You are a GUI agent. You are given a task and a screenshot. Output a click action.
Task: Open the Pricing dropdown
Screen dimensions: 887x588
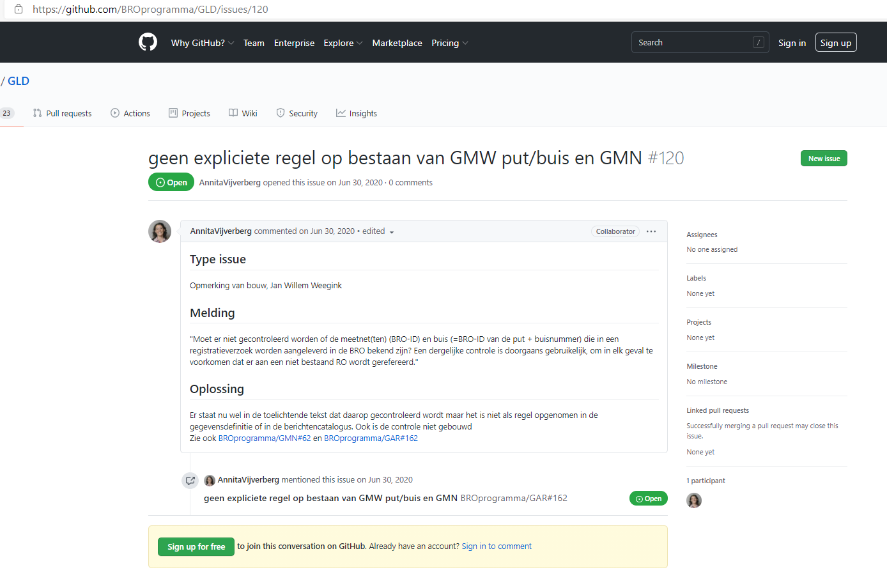tap(449, 43)
